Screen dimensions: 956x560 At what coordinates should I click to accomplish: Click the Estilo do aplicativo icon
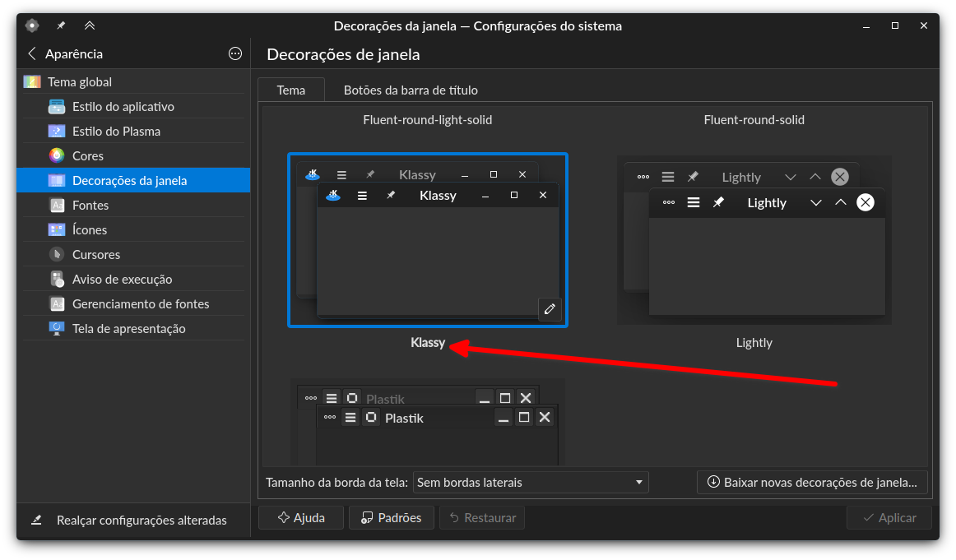(x=57, y=107)
